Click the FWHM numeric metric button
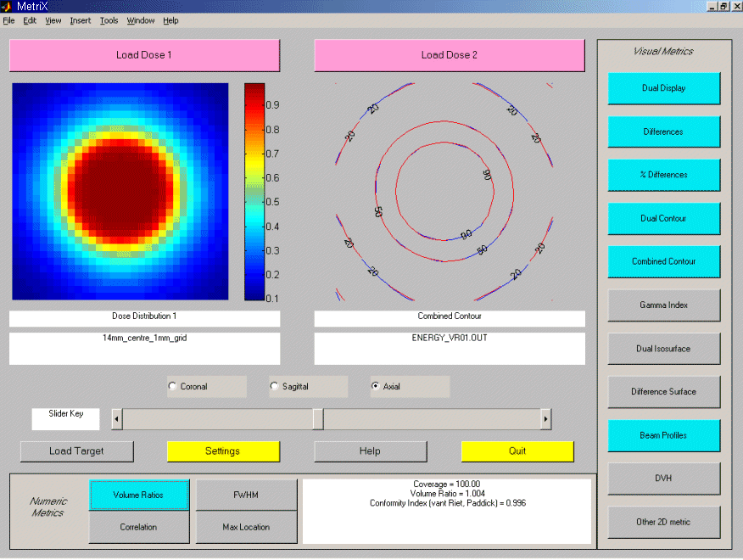743x560 pixels. 246,495
